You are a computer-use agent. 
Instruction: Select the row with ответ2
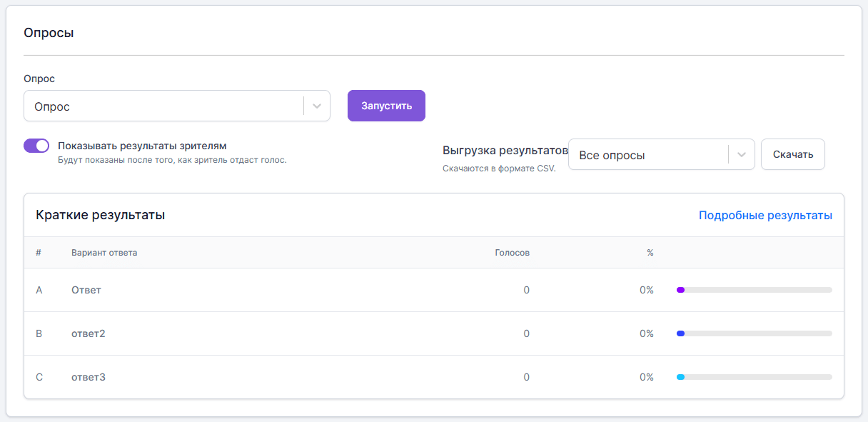click(x=434, y=333)
